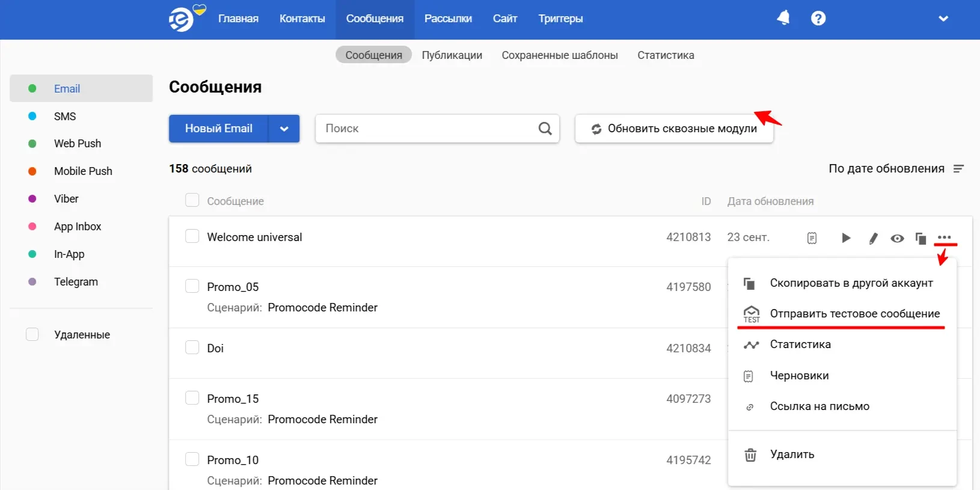Click the copy icon in Welcome universal row
This screenshot has height=490, width=980.
click(920, 239)
